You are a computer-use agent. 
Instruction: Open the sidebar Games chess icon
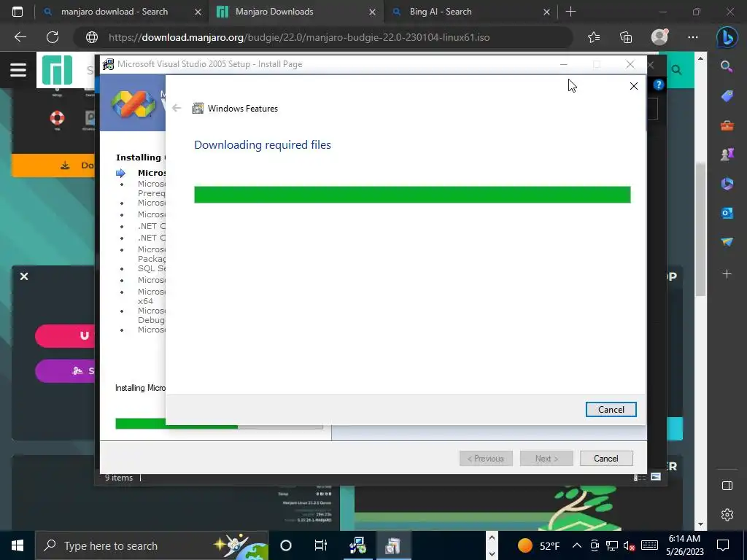click(727, 155)
